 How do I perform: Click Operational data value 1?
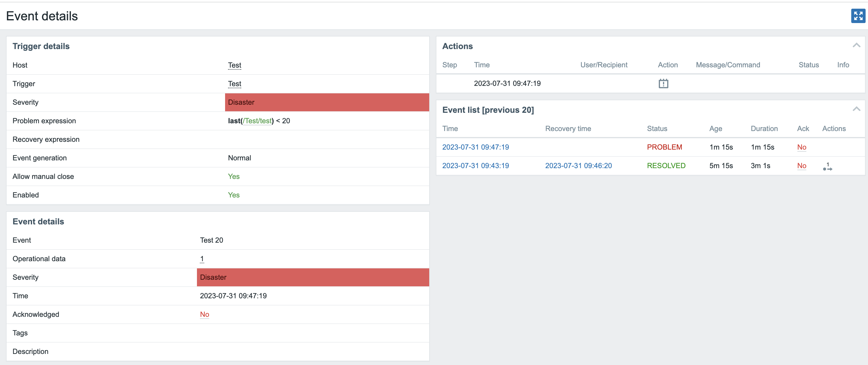coord(202,259)
